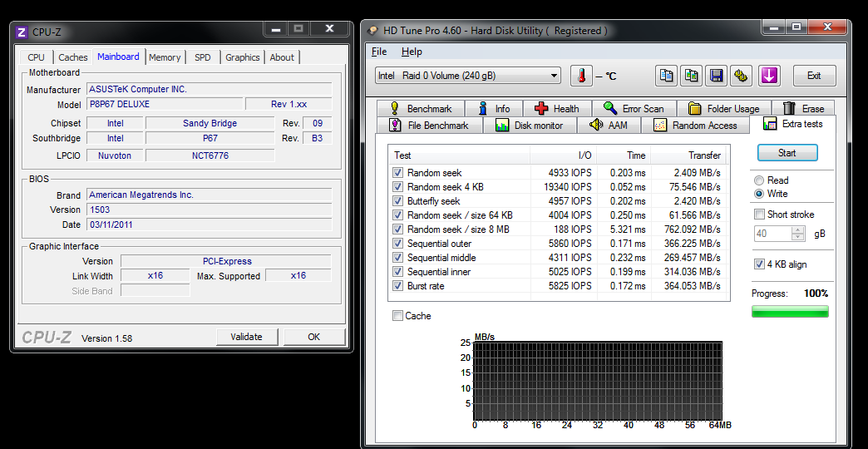Viewport: 868px width, 449px height.
Task: Click the copy screenshot to clipboard icon
Action: [x=692, y=76]
